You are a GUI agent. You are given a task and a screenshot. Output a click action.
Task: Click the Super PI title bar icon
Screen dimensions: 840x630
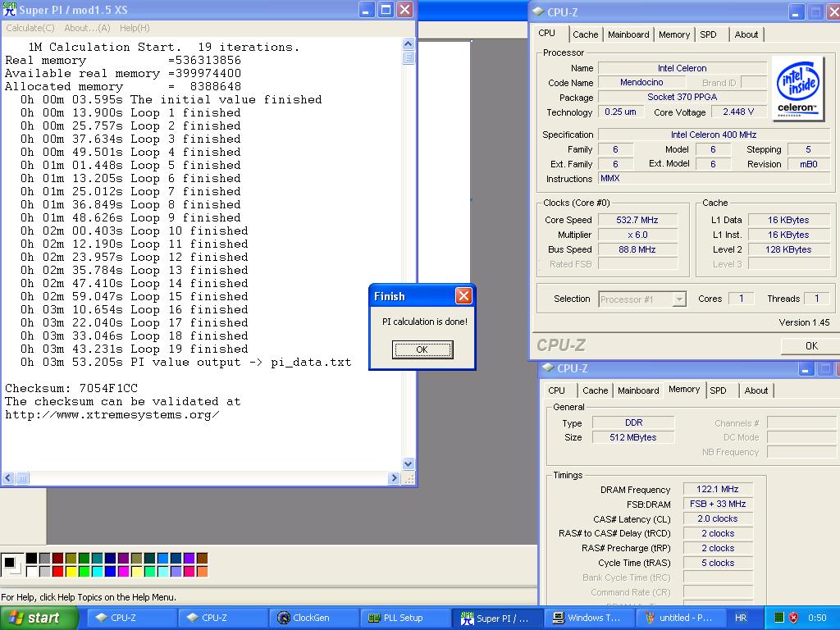[x=9, y=9]
